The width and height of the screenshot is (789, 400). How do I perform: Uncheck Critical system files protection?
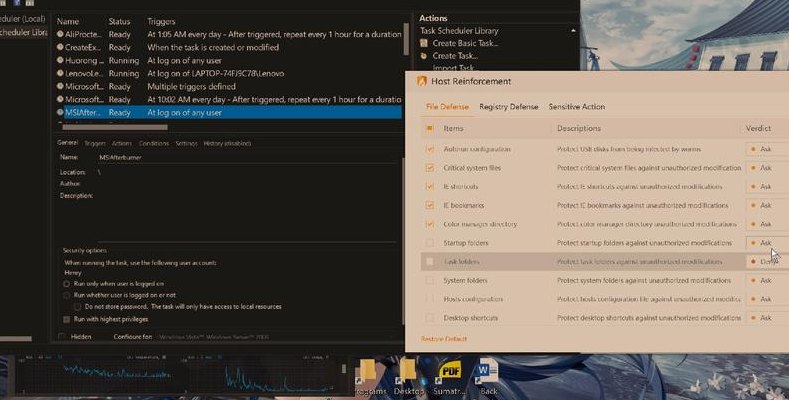(429, 168)
